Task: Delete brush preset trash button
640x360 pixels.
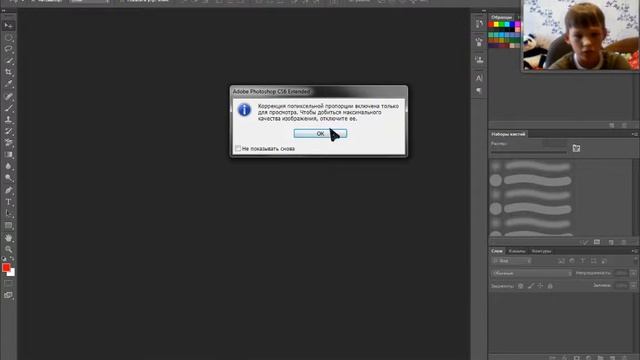Action: (624, 242)
